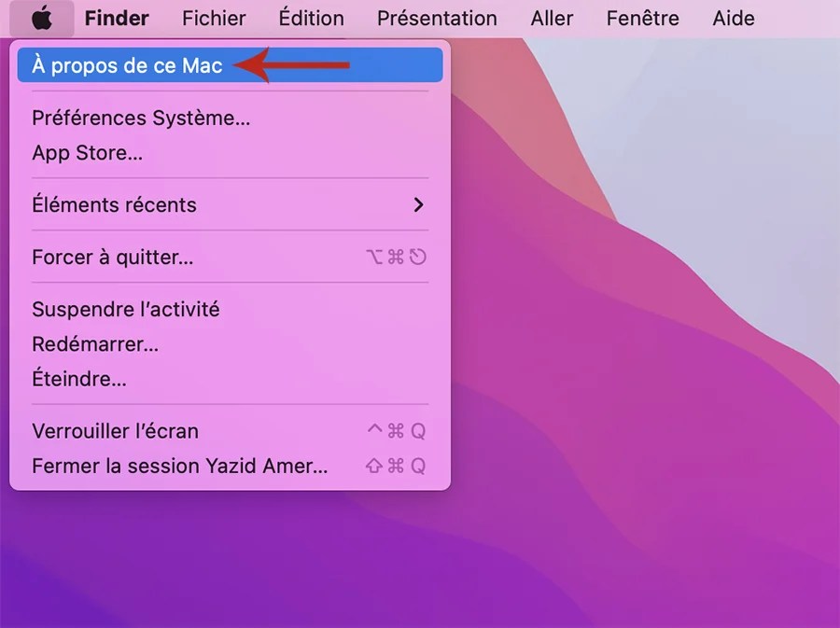Open the Fenêtre menu
The width and height of the screenshot is (840, 628).
pyautogui.click(x=643, y=19)
